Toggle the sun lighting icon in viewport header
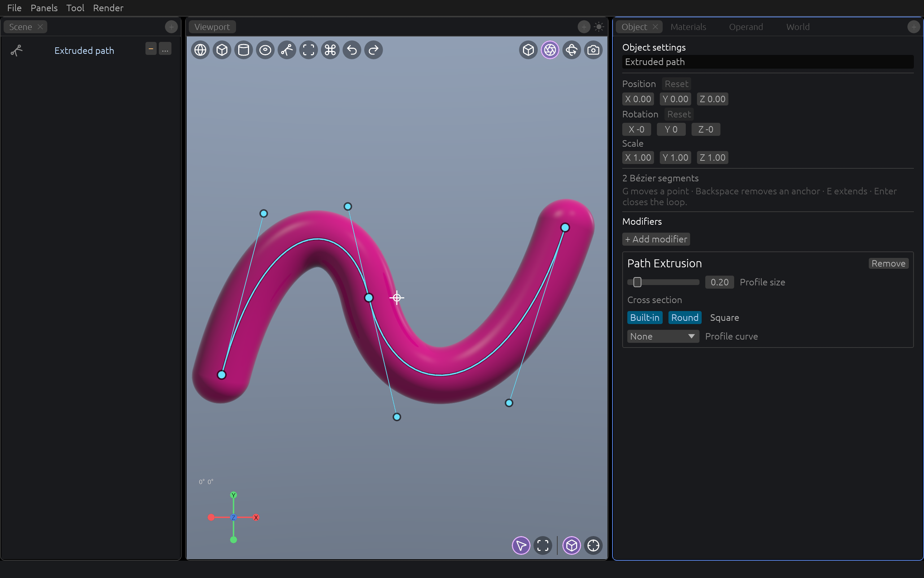 point(599,27)
